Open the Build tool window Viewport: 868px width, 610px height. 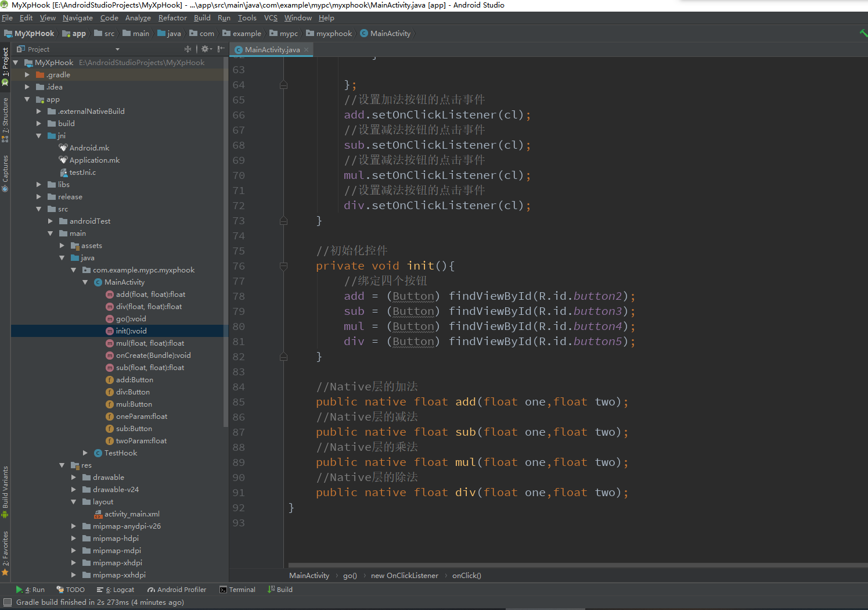280,590
